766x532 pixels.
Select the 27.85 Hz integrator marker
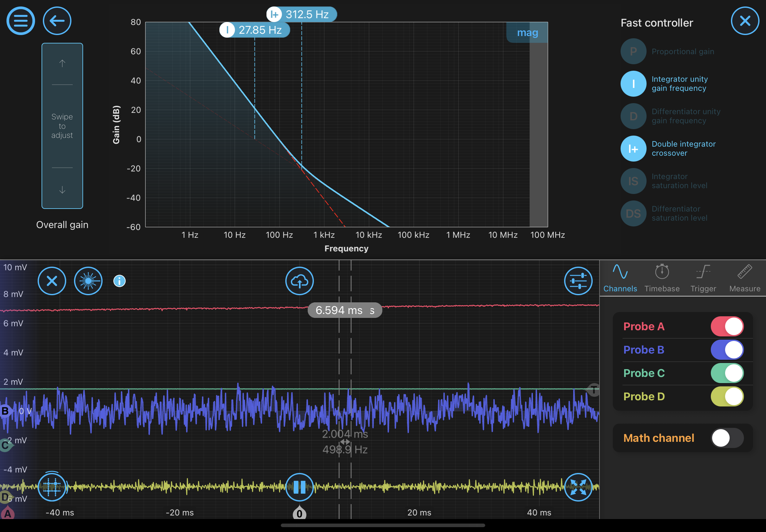pos(254,30)
